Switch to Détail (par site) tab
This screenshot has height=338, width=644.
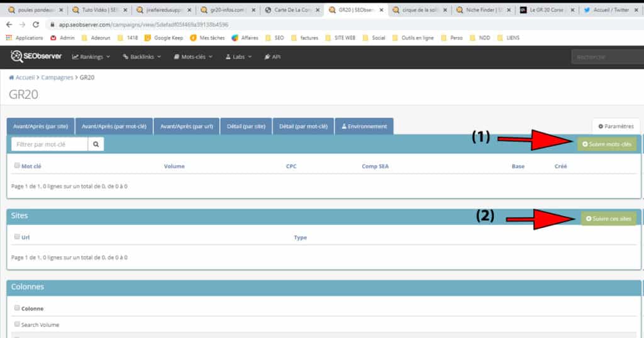coord(246,126)
